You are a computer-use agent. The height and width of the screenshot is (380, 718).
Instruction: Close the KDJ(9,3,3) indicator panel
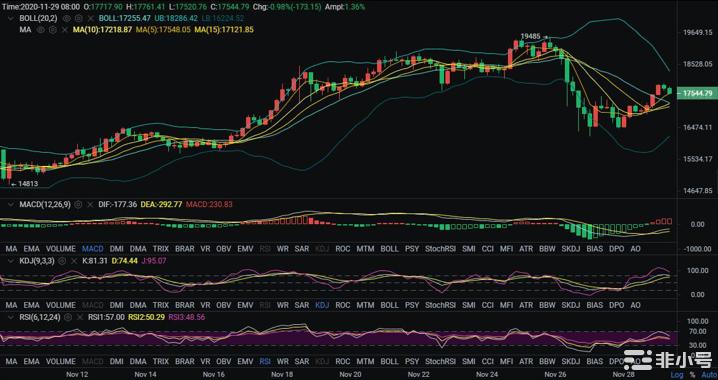pyautogui.click(x=75, y=261)
